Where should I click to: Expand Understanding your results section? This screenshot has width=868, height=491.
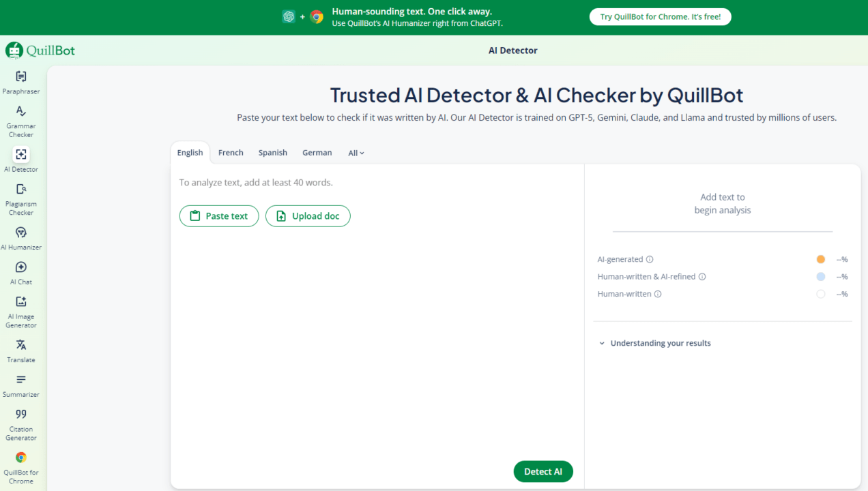click(x=655, y=343)
